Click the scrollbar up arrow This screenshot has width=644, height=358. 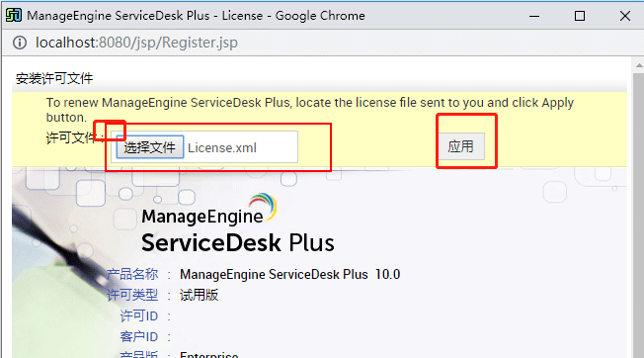[639, 65]
